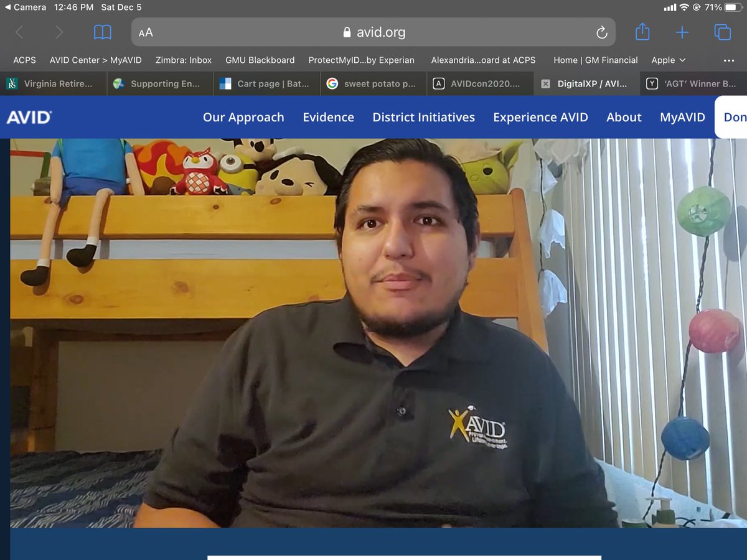The image size is (747, 560).
Task: Open the share sheet icon
Action: [x=642, y=32]
